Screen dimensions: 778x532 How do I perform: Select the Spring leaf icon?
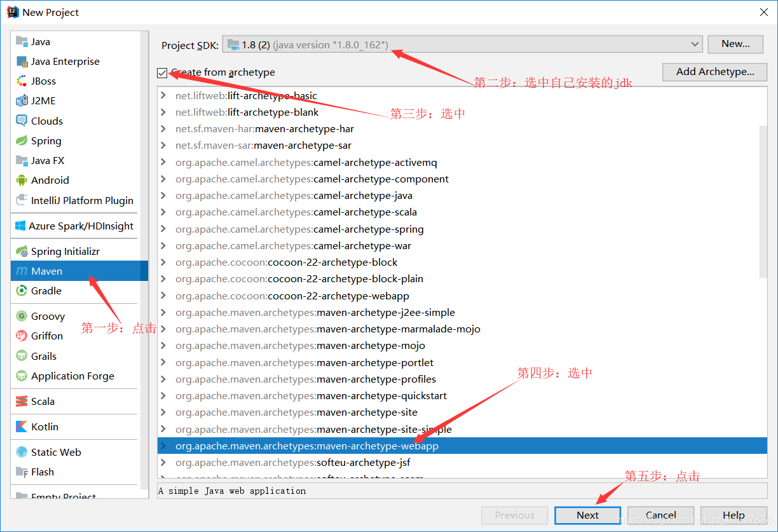(22, 141)
